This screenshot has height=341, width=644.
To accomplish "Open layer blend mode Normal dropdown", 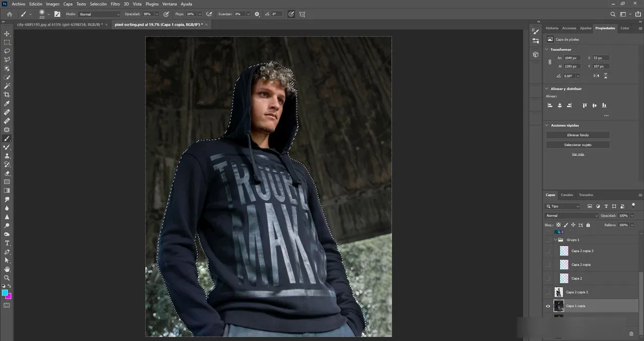I will click(x=572, y=216).
